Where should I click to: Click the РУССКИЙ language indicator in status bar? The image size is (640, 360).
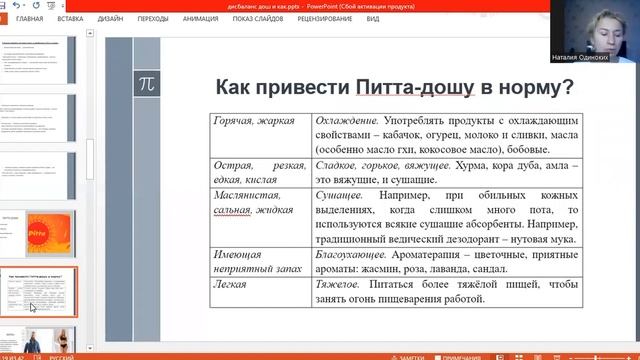[62, 358]
